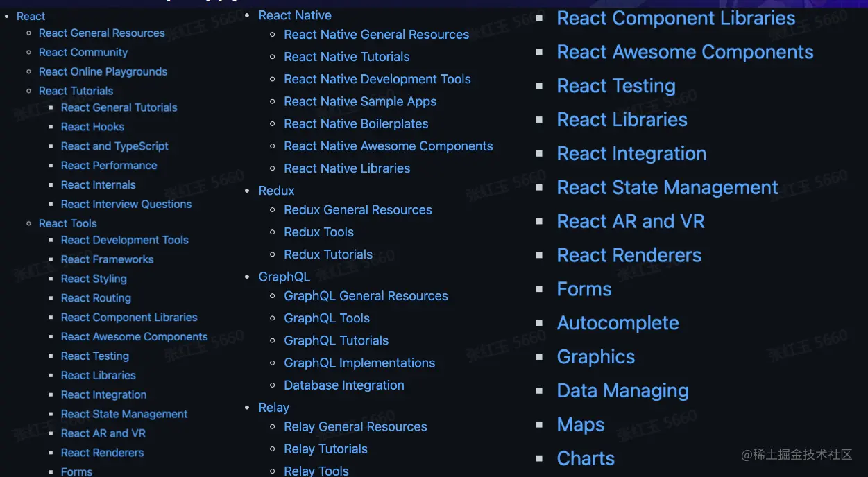Open GraphQL Tutorials link
This screenshot has height=477, width=868.
(x=337, y=340)
